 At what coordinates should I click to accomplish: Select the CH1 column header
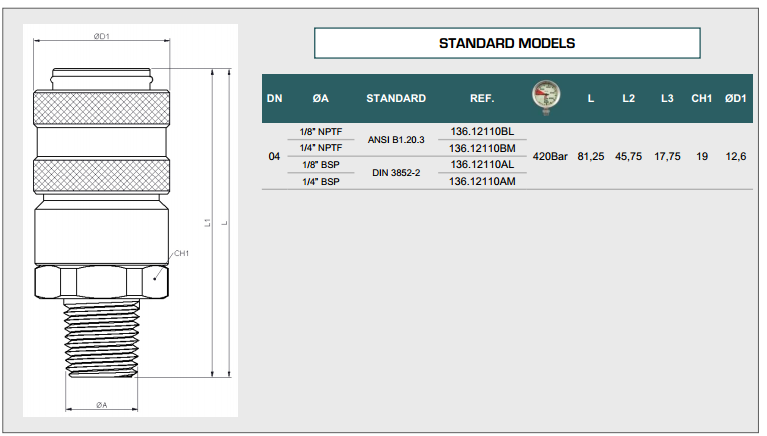(701, 99)
